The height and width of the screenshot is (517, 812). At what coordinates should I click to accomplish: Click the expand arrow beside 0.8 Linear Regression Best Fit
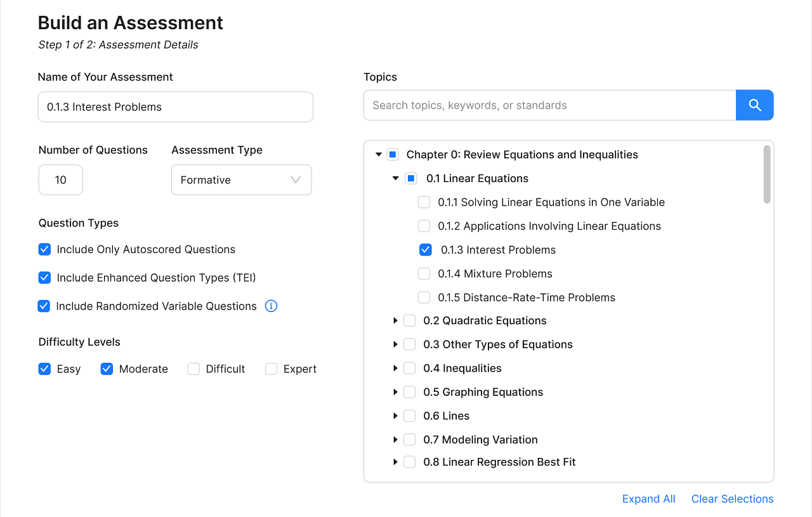(395, 462)
